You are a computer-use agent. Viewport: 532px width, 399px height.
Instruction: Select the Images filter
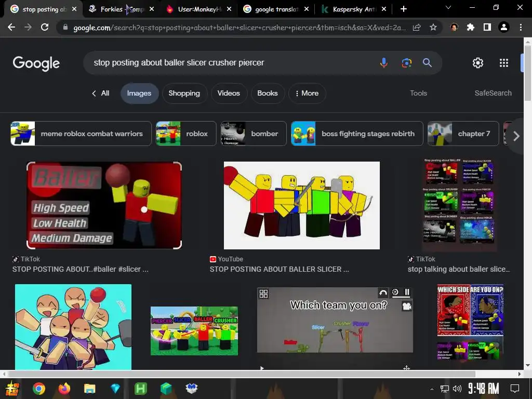pyautogui.click(x=139, y=94)
